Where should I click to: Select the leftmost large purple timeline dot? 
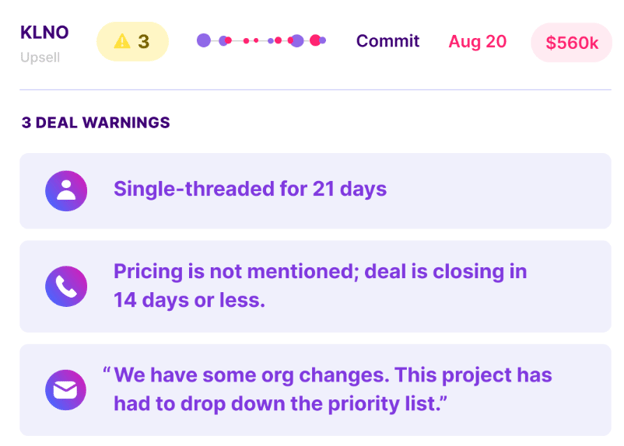(x=204, y=41)
